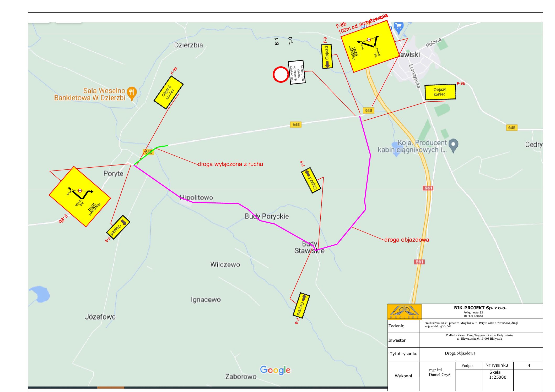Click the 648 road shield near Poryte
Viewport: 555px width, 392px height.
pos(148,152)
